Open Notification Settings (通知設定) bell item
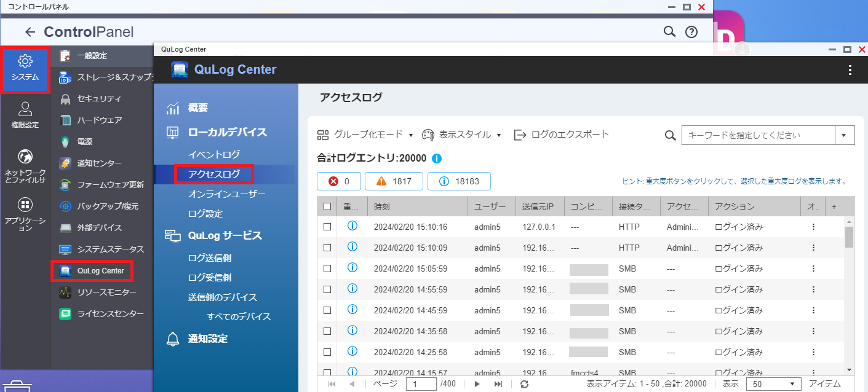868x392 pixels. click(197, 339)
